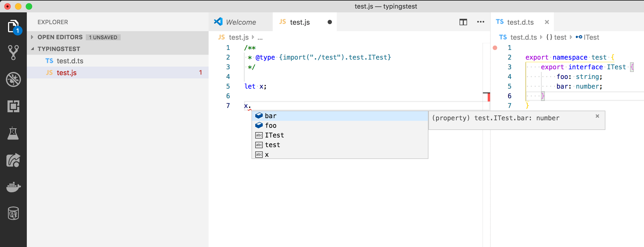644x247 pixels.
Task: Click the split editor icon
Action: pyautogui.click(x=463, y=22)
